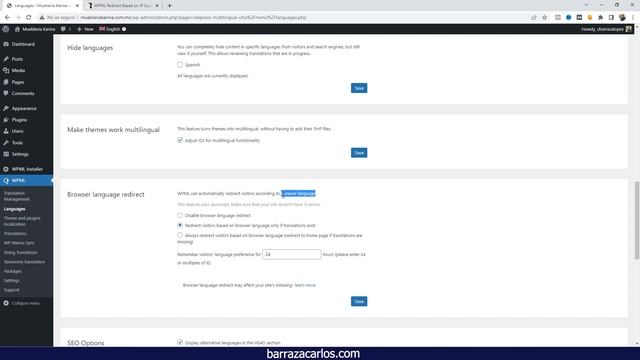Select Disable browser language redirect
Screen dimensions: 640x360
(x=180, y=215)
